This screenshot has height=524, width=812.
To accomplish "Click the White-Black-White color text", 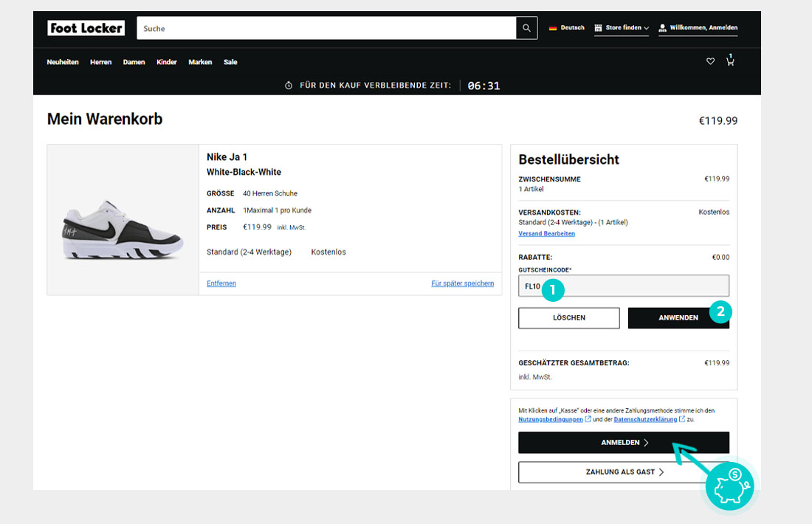I will click(x=244, y=172).
